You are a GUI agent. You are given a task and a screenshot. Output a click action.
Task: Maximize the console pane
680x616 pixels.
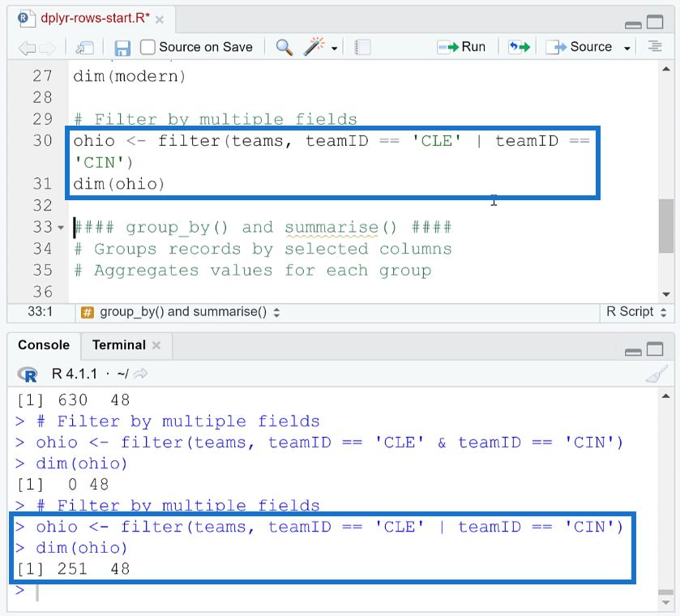coord(656,349)
